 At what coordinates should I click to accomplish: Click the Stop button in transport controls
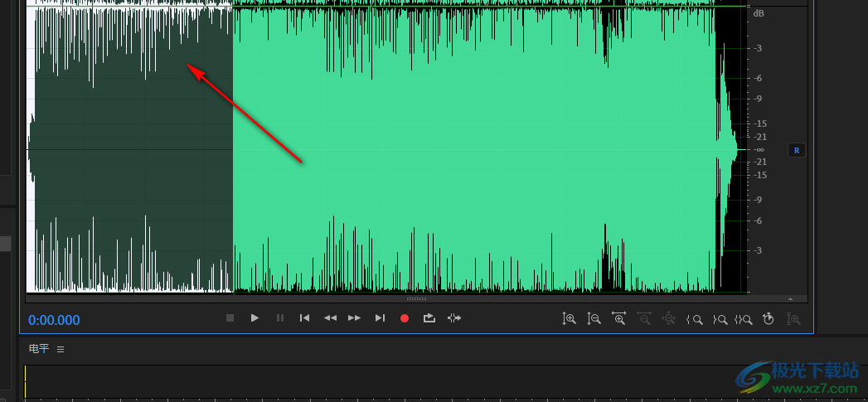[230, 317]
